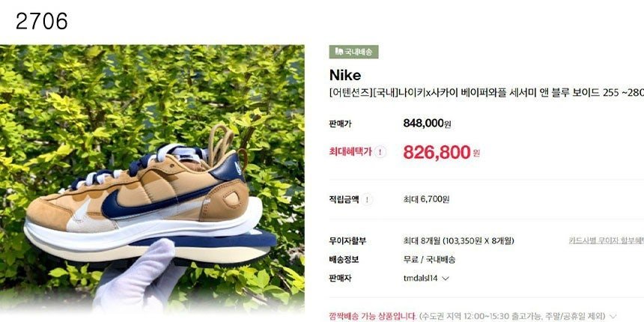Click the red 826,800원 benefit price
Image resolution: width=644 pixels, height=322 pixels.
point(442,152)
